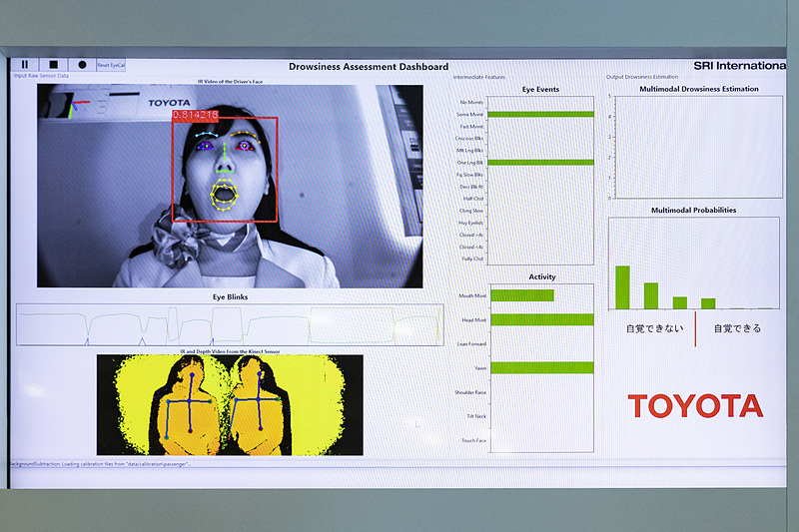Click the 'Clsng Slow' eye event label
799x532 pixels.
point(471,211)
